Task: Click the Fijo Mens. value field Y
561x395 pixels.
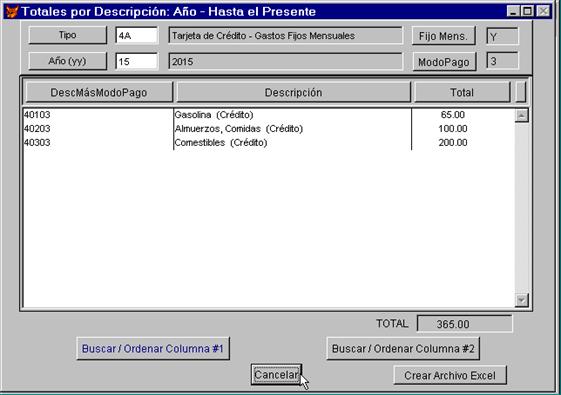Action: [502, 36]
